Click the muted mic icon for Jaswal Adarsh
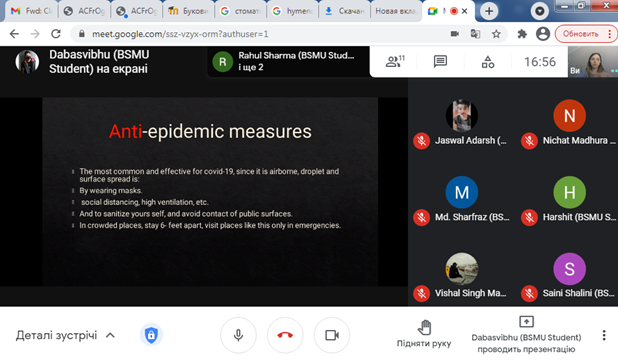This screenshot has height=363, width=618. coord(421,141)
